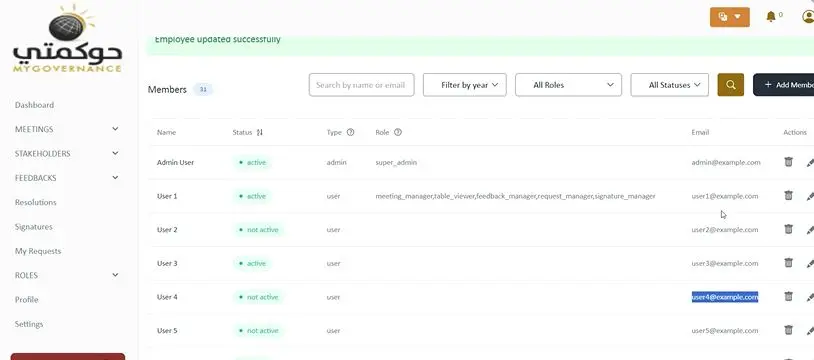Delete User 1 using its trash icon
This screenshot has width=814, height=360.
click(788, 195)
